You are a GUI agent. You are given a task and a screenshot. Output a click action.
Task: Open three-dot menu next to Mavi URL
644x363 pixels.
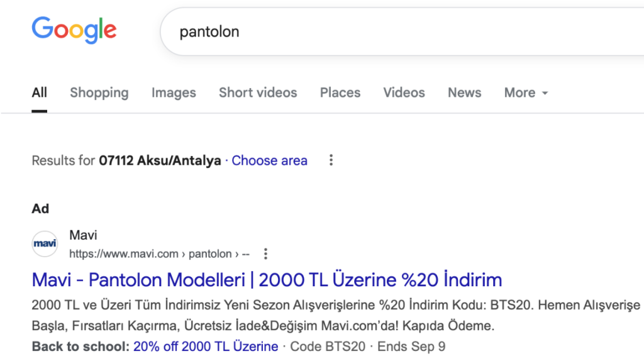[x=265, y=254]
